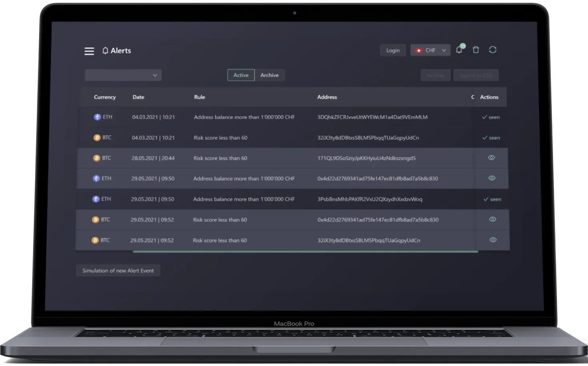Click the refresh icon in header
Image resolution: width=588 pixels, height=366 pixels.
[x=493, y=50]
